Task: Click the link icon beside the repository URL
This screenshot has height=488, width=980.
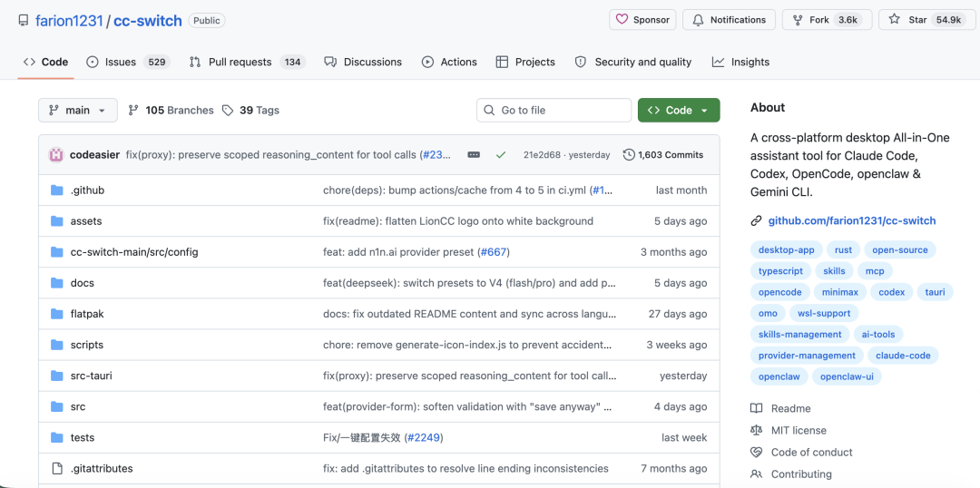Action: [x=756, y=220]
